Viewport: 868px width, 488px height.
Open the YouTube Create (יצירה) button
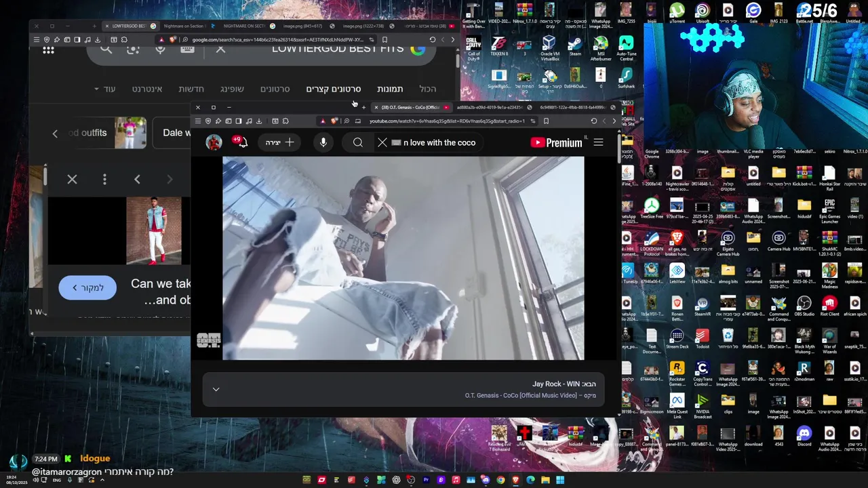[x=280, y=142]
